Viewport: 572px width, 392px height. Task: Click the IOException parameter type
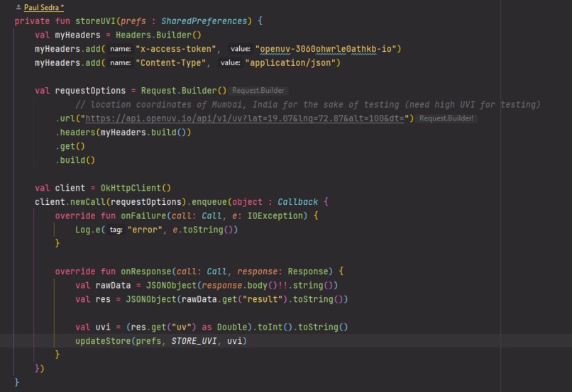point(275,215)
